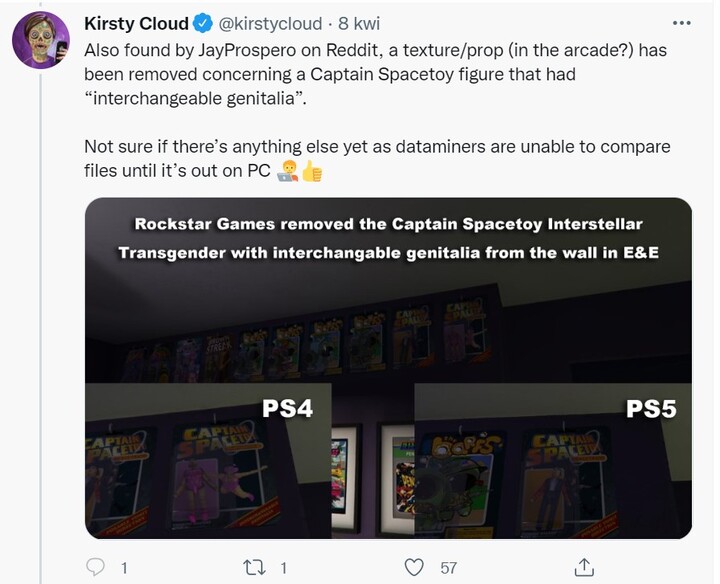Like the tweet with heart icon
Viewport: 720px width, 584px height.
pos(414,567)
